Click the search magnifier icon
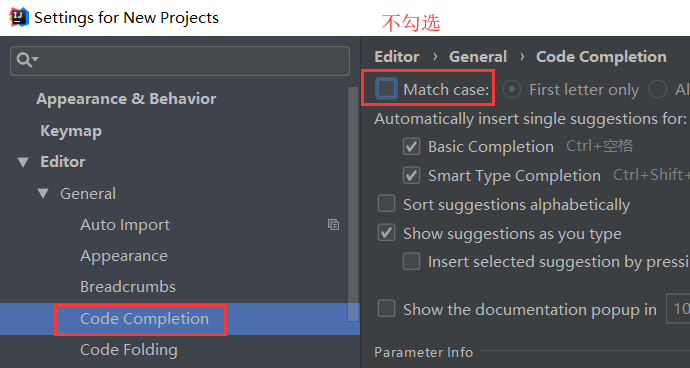 coord(27,59)
